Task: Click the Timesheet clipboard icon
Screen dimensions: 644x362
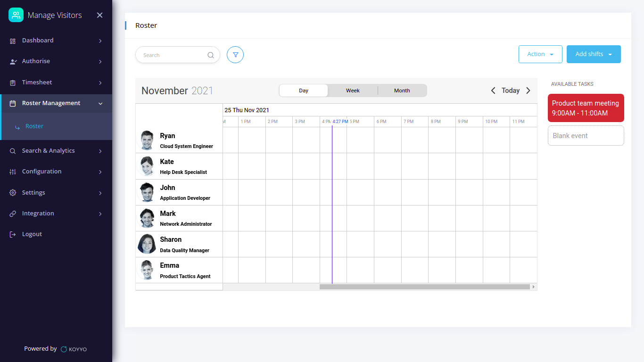Action: [x=13, y=83]
